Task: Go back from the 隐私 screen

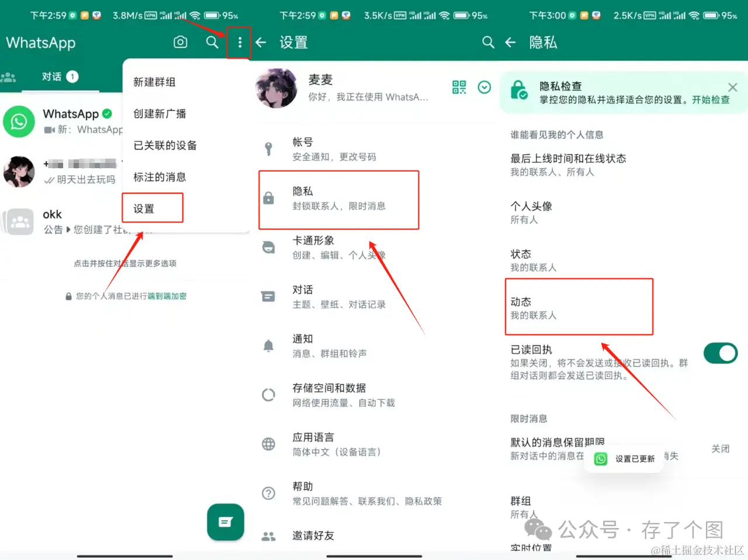Action: point(511,42)
